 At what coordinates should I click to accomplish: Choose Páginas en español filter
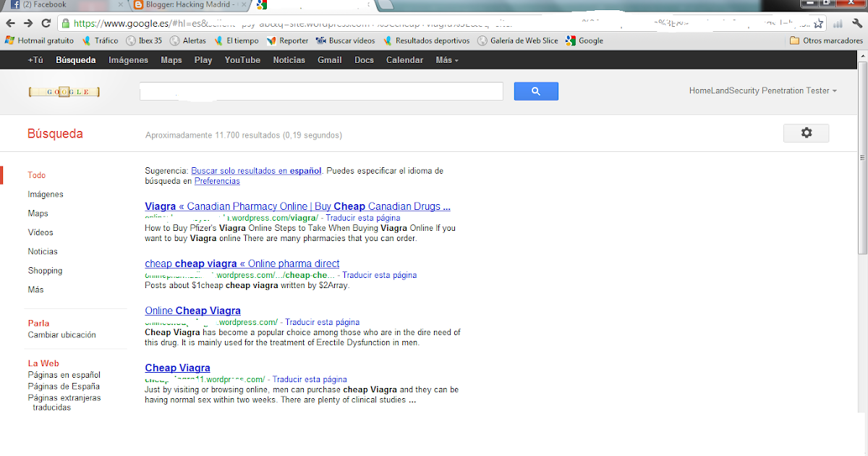click(x=64, y=375)
